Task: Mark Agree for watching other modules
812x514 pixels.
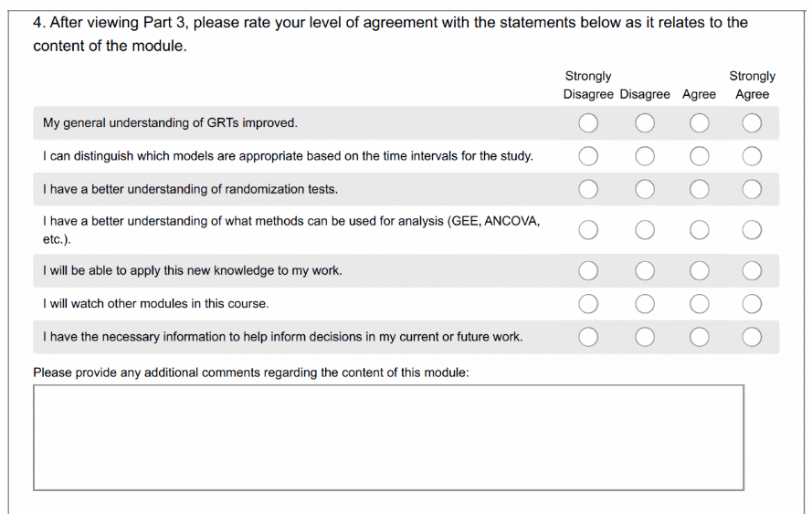Action: pyautogui.click(x=699, y=304)
